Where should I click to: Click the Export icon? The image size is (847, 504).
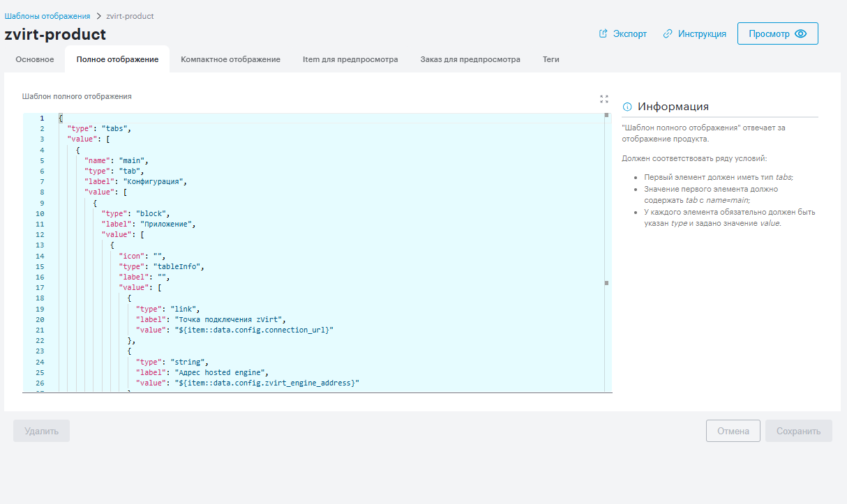[604, 33]
